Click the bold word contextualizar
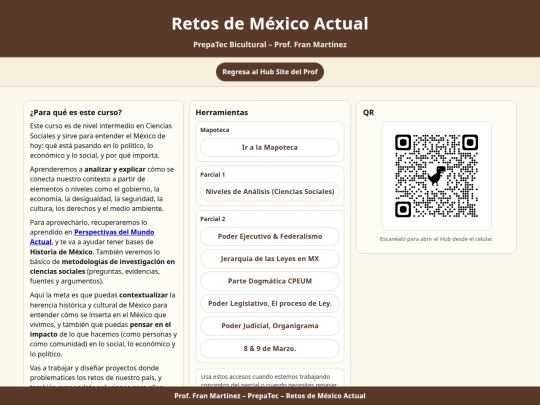This screenshot has width=540, height=405. [x=143, y=295]
